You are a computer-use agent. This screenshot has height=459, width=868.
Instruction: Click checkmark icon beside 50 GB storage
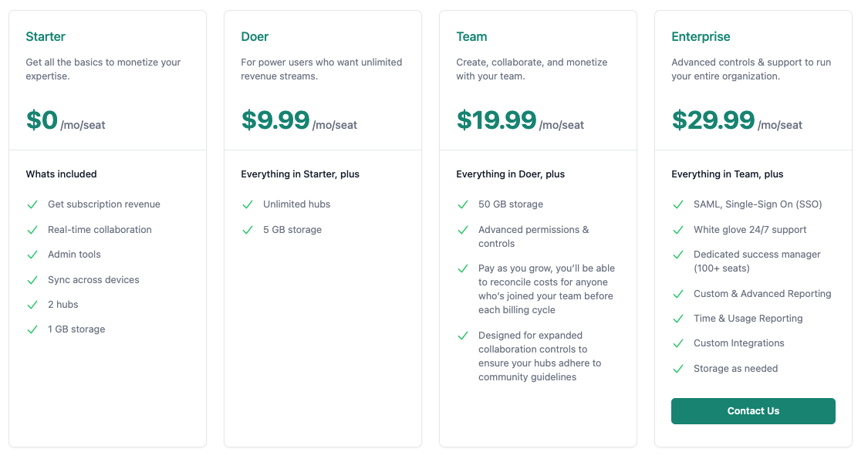click(463, 204)
